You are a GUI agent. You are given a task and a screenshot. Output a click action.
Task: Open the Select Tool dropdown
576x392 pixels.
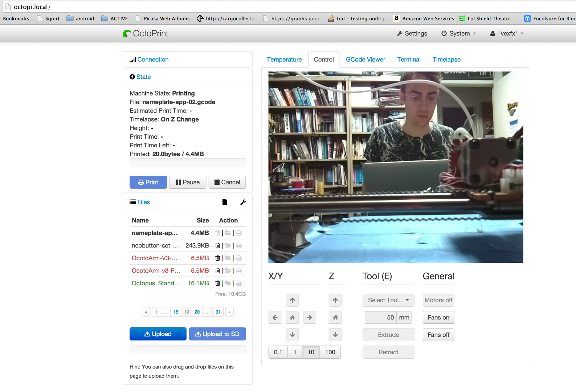388,300
